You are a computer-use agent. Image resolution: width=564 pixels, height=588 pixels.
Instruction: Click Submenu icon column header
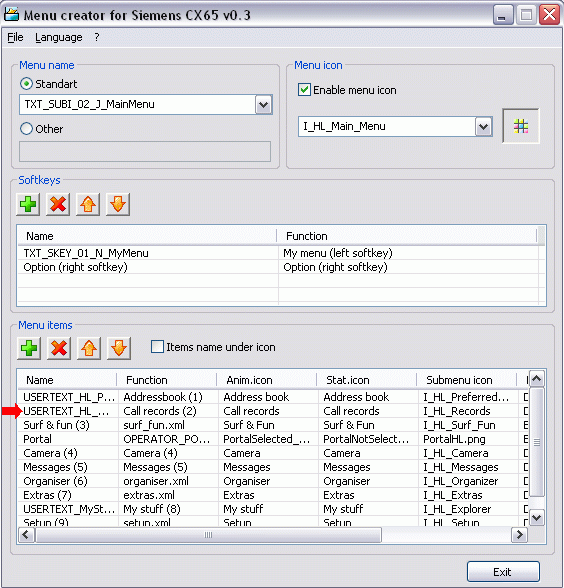[x=467, y=380]
